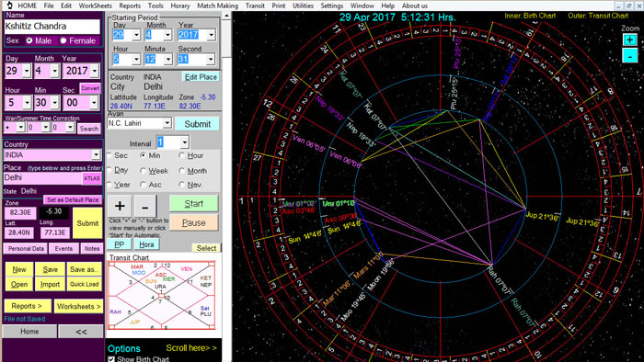644x362 pixels.
Task: Select the Min interval option
Action: (x=143, y=155)
